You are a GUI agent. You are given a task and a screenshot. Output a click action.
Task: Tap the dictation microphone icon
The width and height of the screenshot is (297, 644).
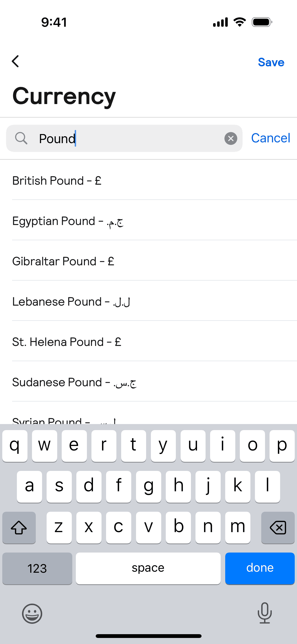coord(265,613)
